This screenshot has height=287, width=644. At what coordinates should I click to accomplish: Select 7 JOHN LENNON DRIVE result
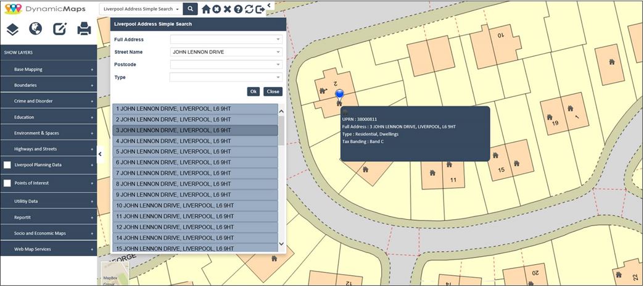(195, 173)
